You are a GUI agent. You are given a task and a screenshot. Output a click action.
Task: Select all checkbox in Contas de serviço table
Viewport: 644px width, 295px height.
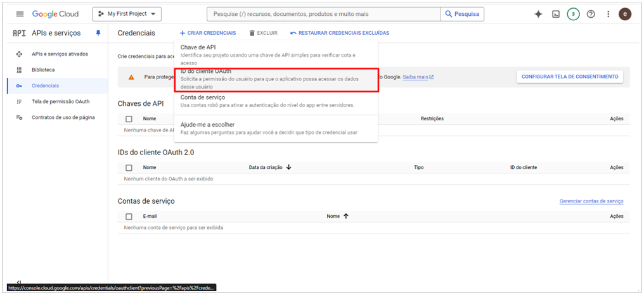coord(129,217)
